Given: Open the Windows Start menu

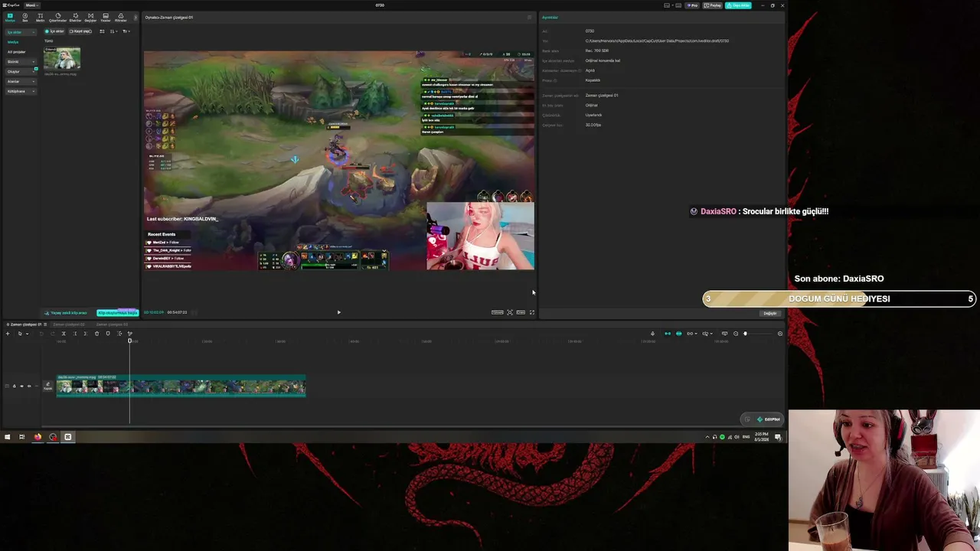Looking at the screenshot, I should click(7, 437).
